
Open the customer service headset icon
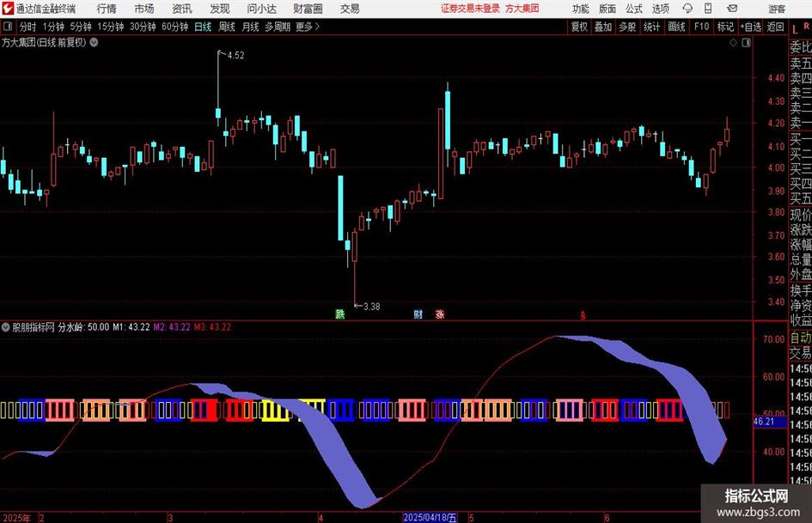click(687, 9)
